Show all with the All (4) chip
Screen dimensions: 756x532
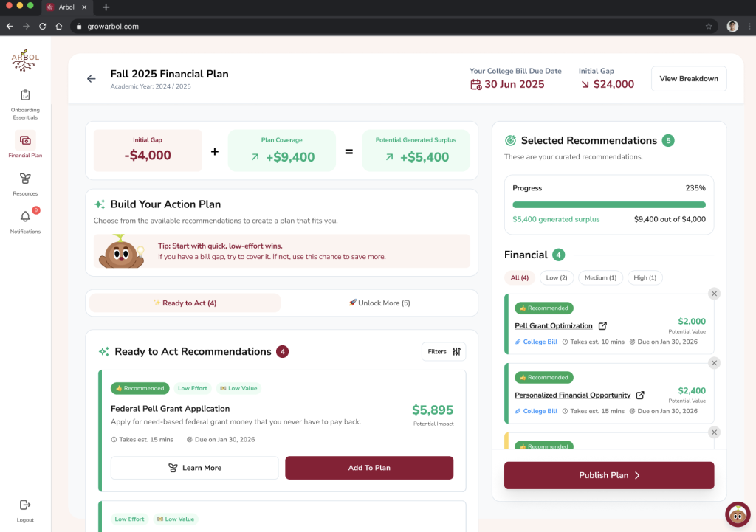[520, 278]
